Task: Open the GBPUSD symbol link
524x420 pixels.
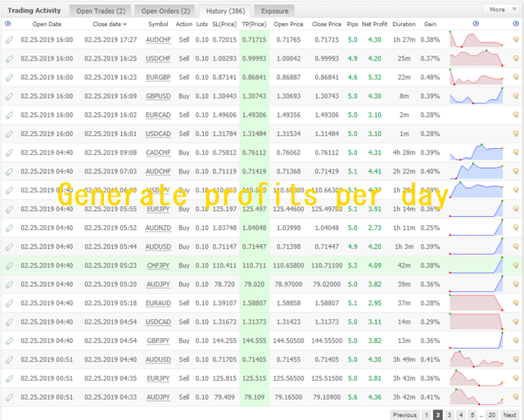Action: point(158,96)
